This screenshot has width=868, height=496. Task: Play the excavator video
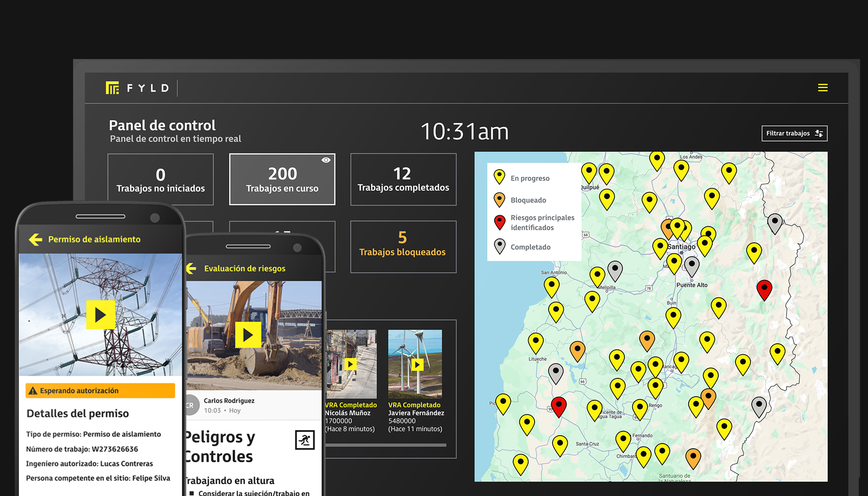(248, 335)
